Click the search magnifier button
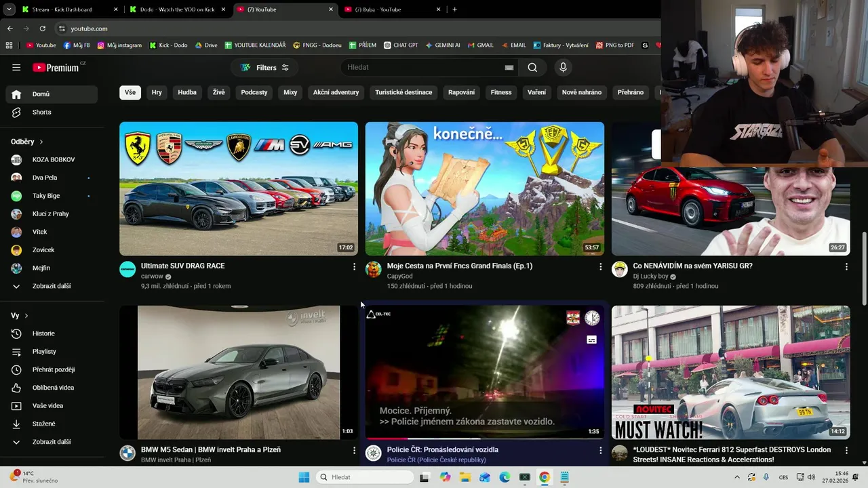Viewport: 868px width, 488px height. pyautogui.click(x=532, y=67)
